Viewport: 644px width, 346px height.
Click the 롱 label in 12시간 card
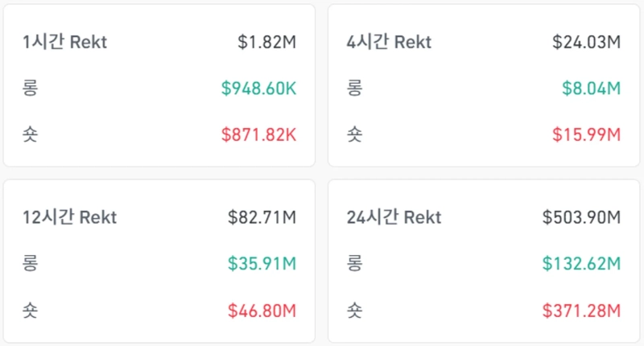tap(31, 263)
